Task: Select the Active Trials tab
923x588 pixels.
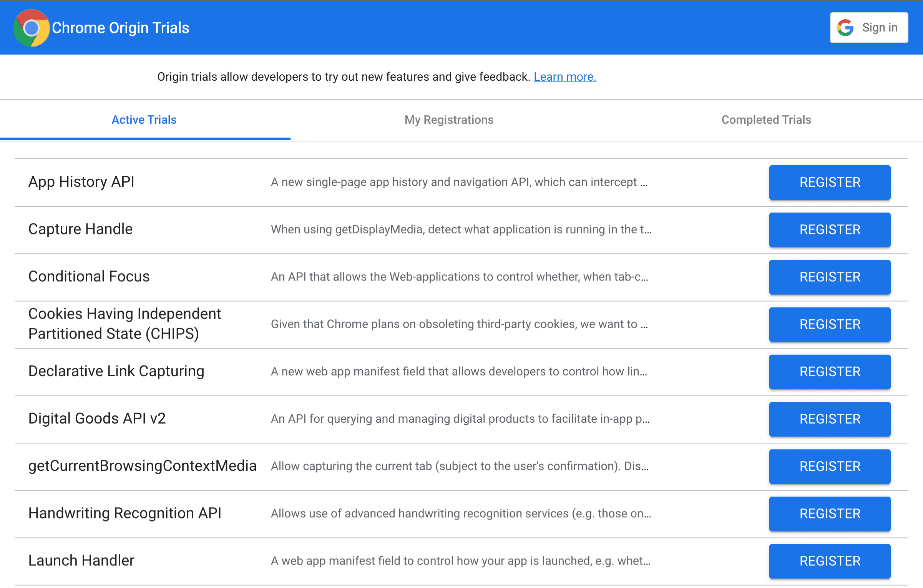Action: pos(143,120)
